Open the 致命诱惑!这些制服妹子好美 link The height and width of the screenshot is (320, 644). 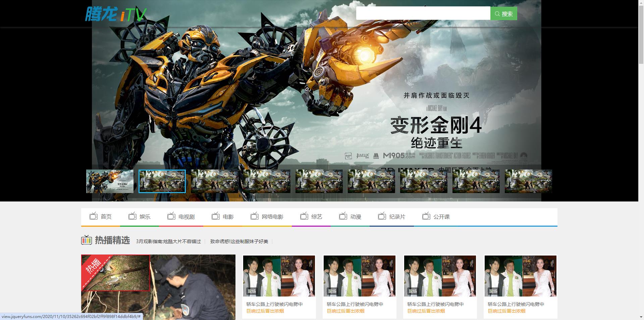click(x=239, y=241)
